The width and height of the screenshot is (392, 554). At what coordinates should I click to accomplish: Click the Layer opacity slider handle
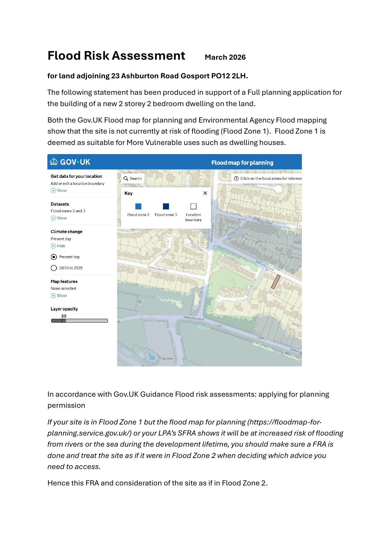(64, 321)
